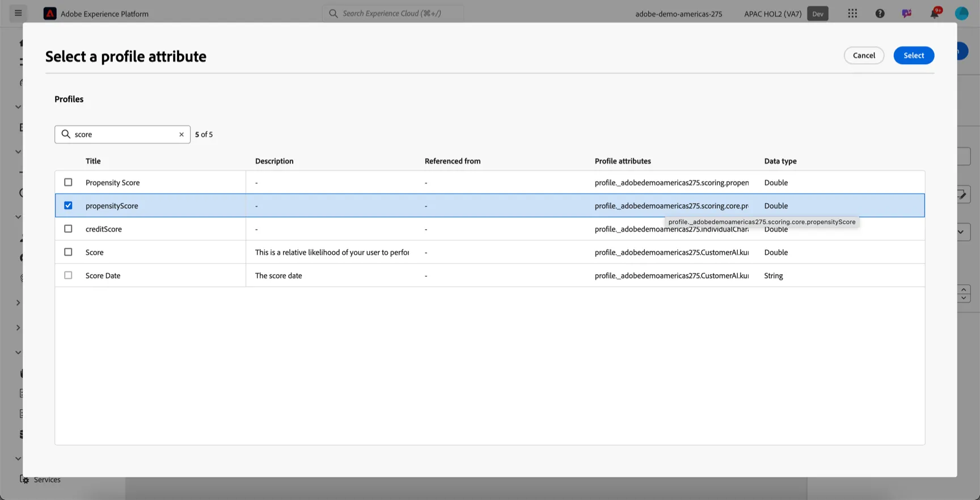
Task: Click the propensityScore profile attribute path
Action: point(671,206)
